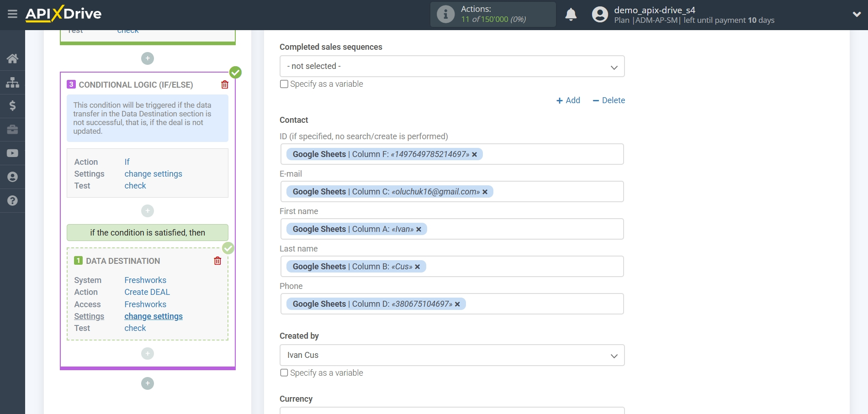Image resolution: width=868 pixels, height=414 pixels.
Task: Click the Freshworks Access link
Action: point(145,304)
